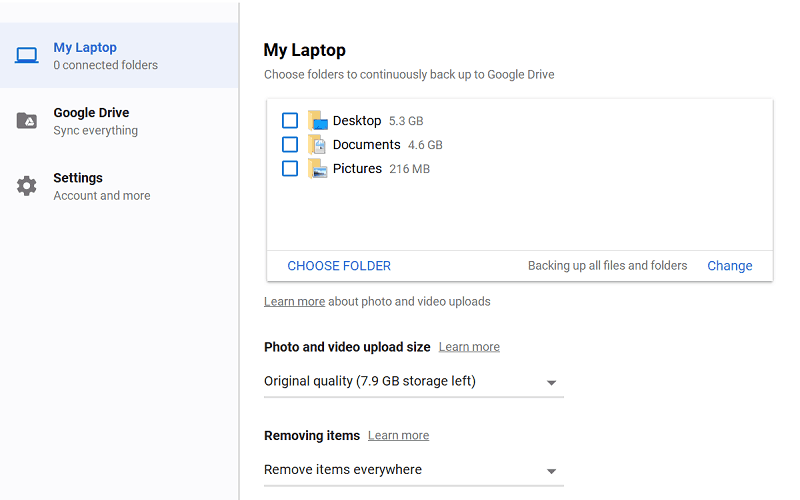
Task: Click Change next to backing up files
Action: (730, 266)
